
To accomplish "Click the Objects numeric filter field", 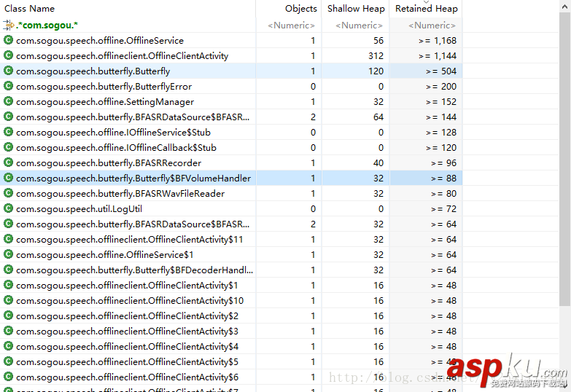I will point(292,26).
